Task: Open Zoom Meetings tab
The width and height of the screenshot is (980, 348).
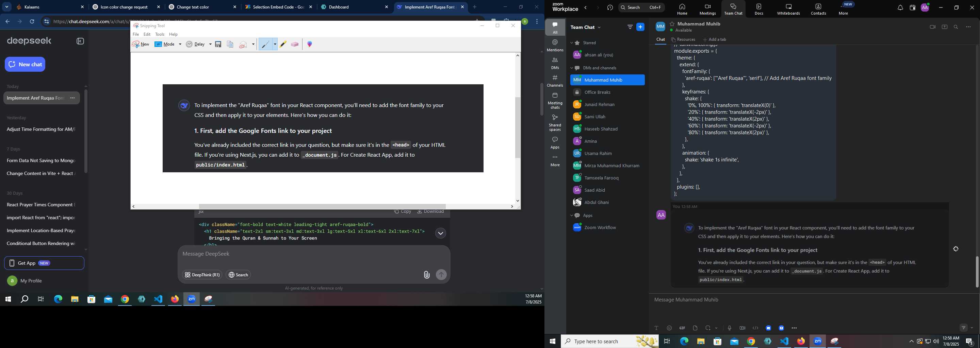Action: [707, 9]
